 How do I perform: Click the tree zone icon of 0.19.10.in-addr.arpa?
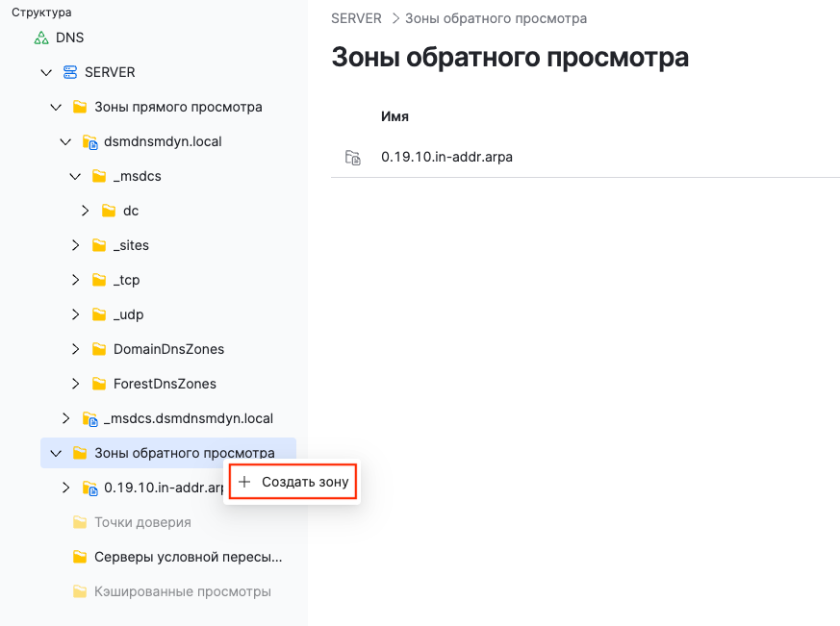click(x=90, y=488)
